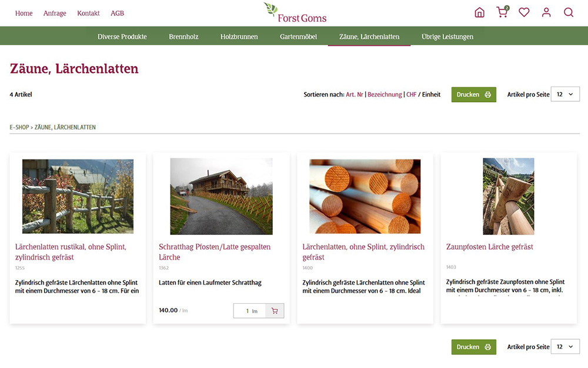Open the Kontakt page link
This screenshot has height=368, width=588.
click(x=88, y=13)
